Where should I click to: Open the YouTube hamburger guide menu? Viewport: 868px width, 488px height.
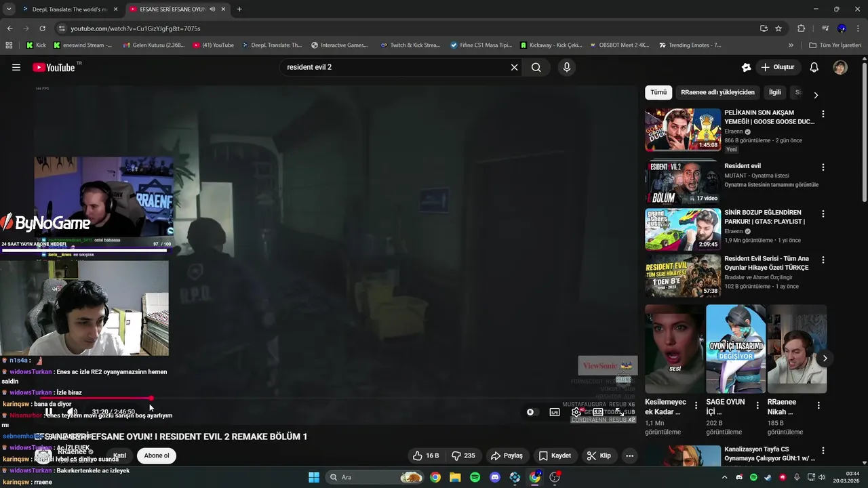click(16, 67)
